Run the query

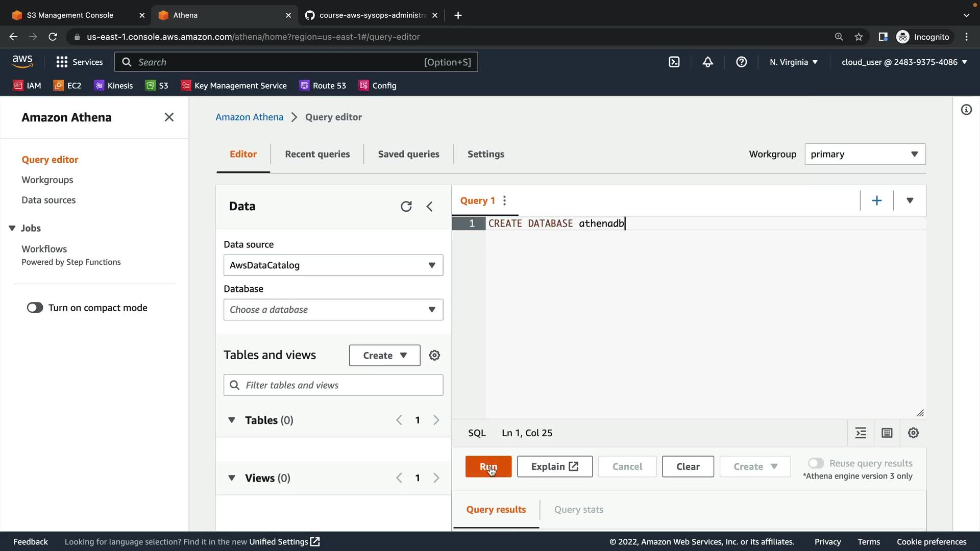coord(488,466)
